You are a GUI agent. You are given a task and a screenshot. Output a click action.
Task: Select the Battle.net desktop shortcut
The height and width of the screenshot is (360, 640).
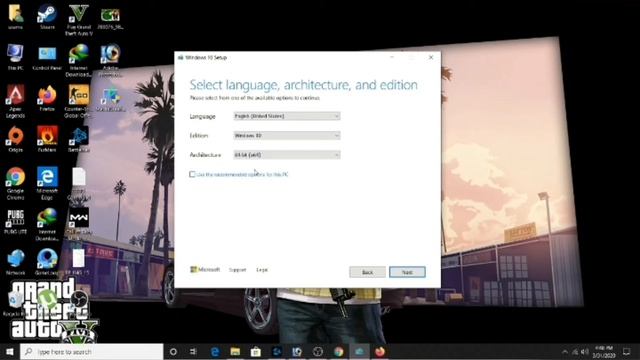point(78,139)
